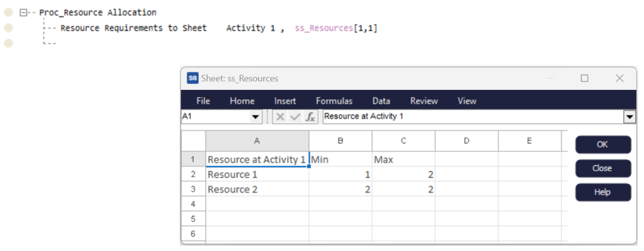Select cell 'Resource at Activity 1'
The image size is (644, 251).
(257, 160)
